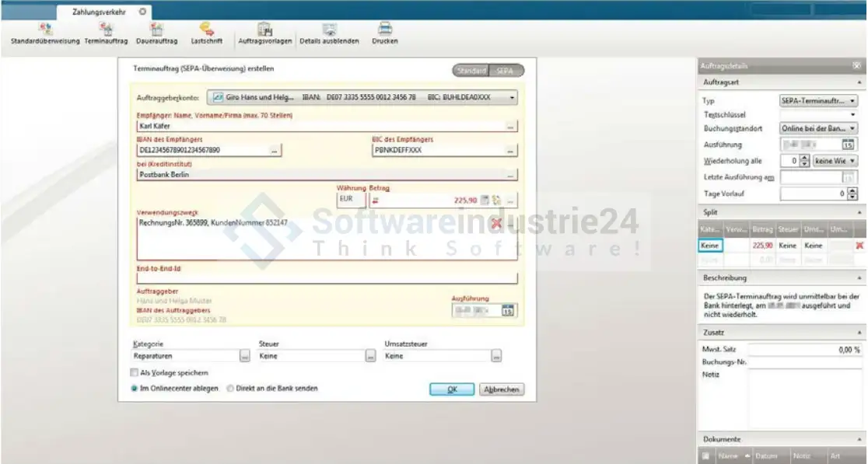This screenshot has width=868, height=464.
Task: Open calendar icon in Ausführung form field
Action: tap(508, 311)
